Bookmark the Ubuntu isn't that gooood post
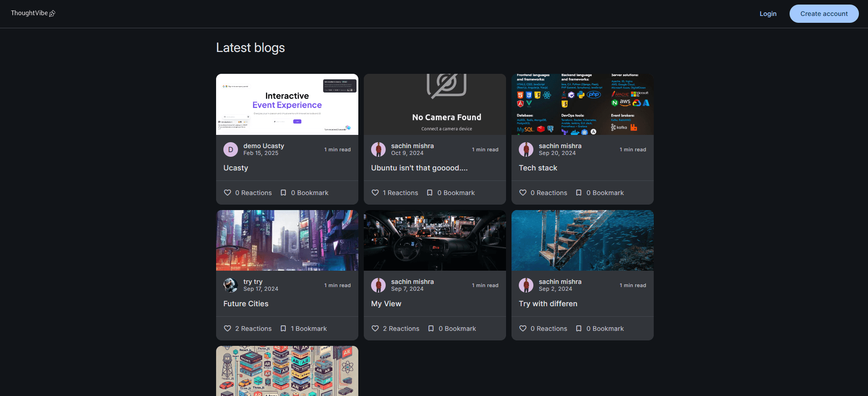Image resolution: width=868 pixels, height=396 pixels. click(429, 193)
